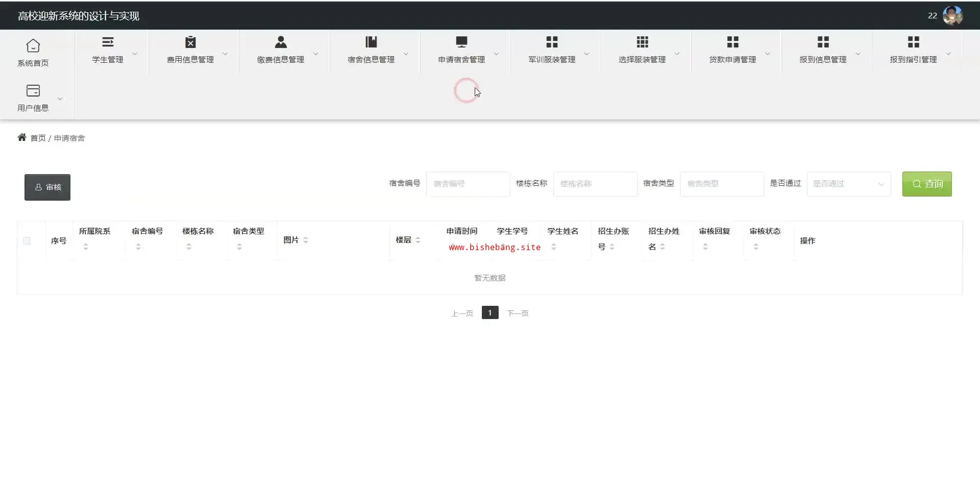Click the green 查询 search button
Screen dimensions: 980x485
927,184
